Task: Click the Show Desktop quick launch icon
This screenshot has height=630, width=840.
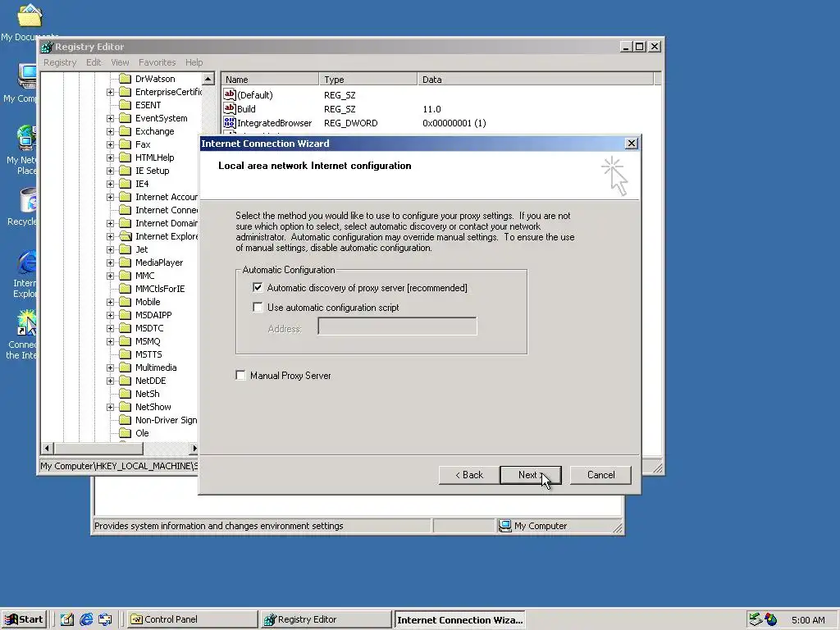Action: coord(67,619)
